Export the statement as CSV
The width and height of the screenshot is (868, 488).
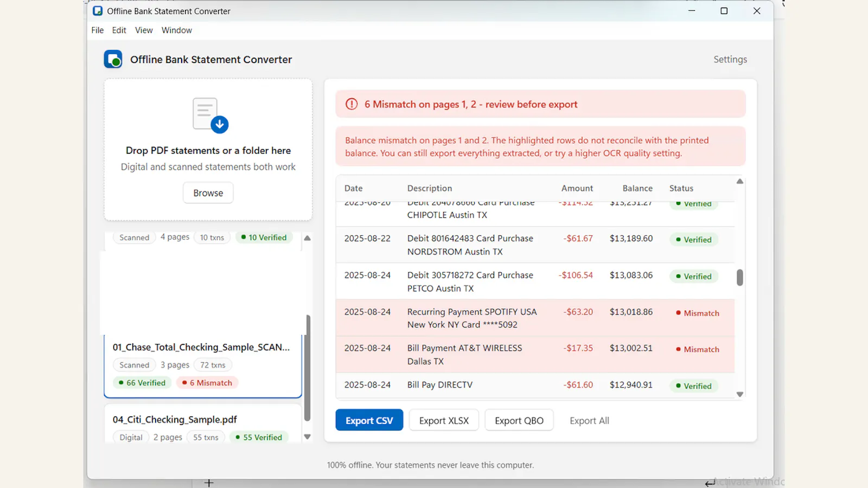[x=369, y=420]
